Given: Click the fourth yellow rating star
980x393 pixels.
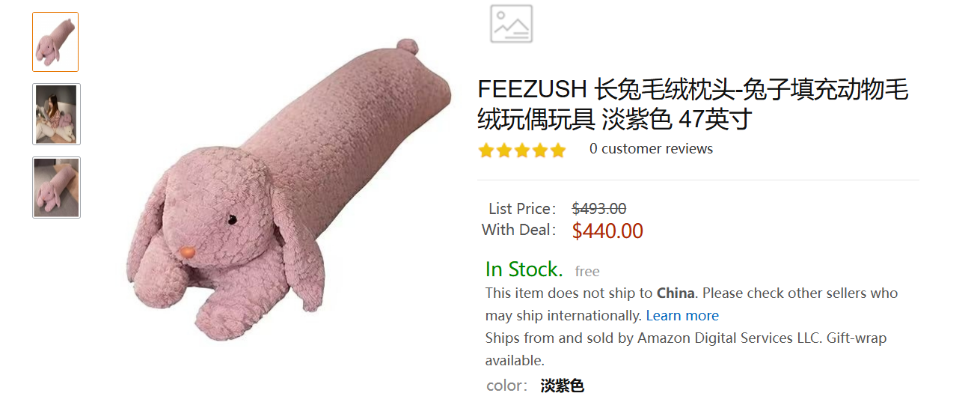Looking at the screenshot, I should (540, 150).
